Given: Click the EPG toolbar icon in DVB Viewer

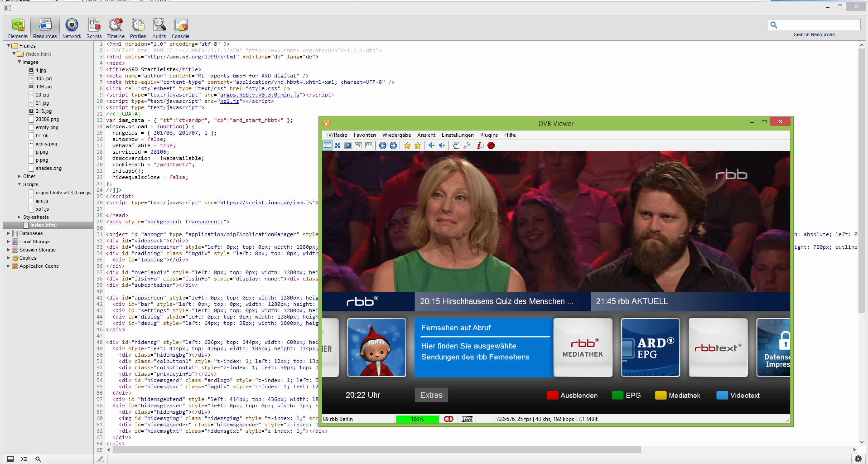Looking at the screenshot, I should (x=369, y=146).
